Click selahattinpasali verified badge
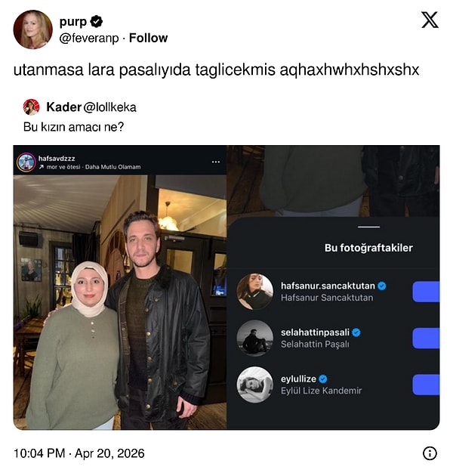Screen dimensions: 453x476 [x=356, y=332]
